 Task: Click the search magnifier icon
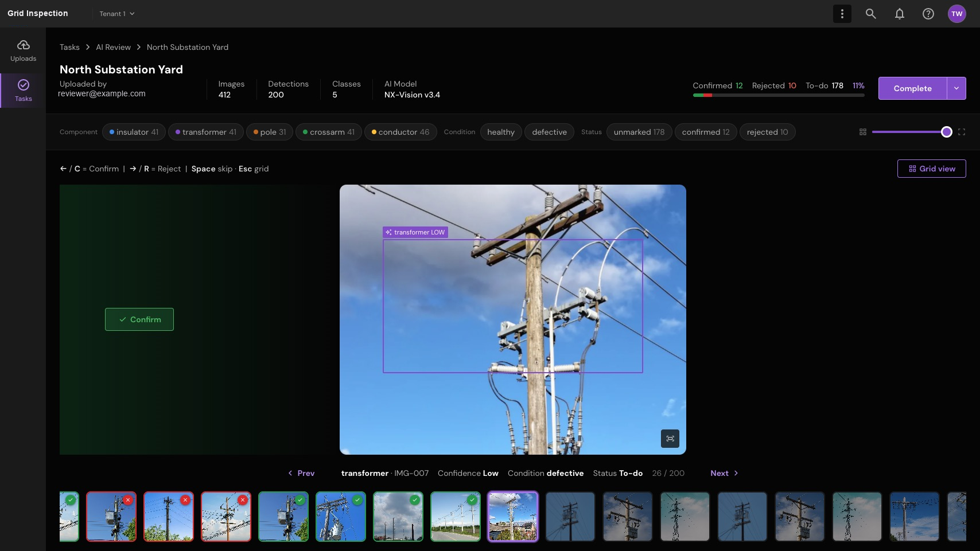pyautogui.click(x=871, y=14)
